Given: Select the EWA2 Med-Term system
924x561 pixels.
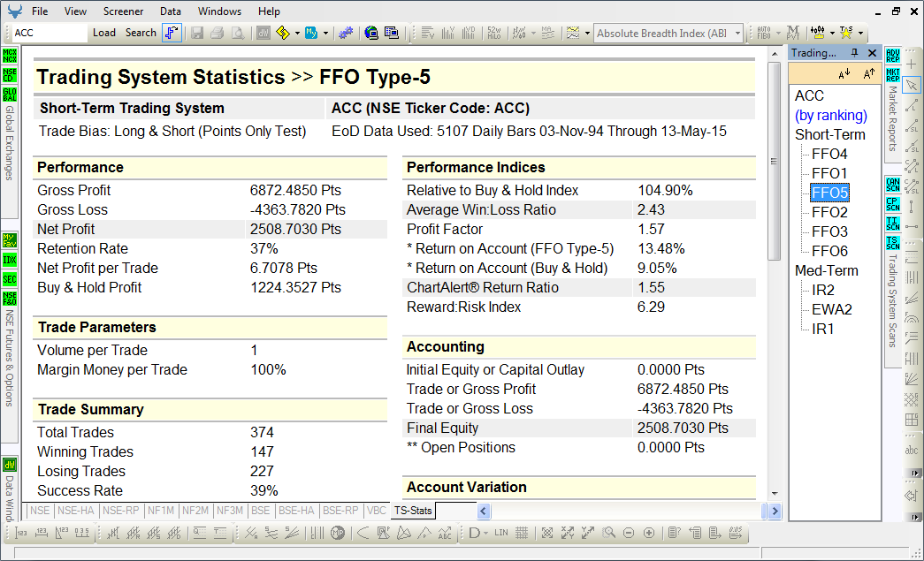Looking at the screenshot, I should (831, 309).
